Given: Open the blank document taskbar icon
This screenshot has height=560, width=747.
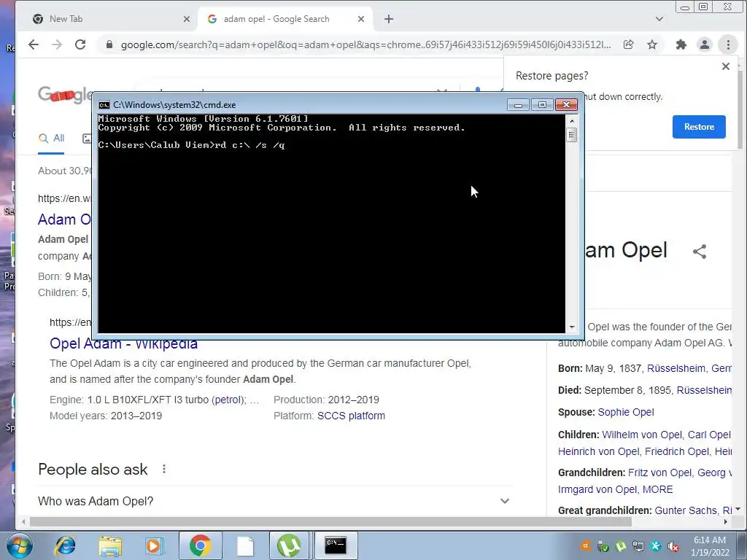Looking at the screenshot, I should click(245, 545).
